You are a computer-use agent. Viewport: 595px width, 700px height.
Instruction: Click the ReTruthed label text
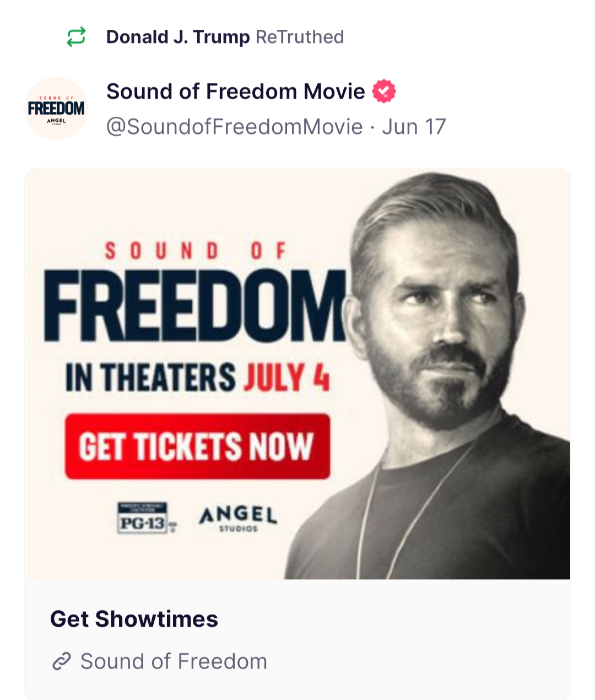tap(300, 37)
